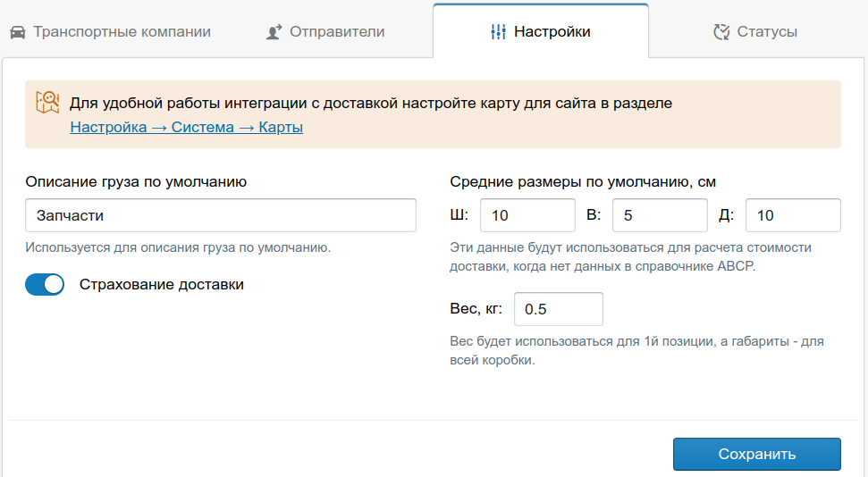This screenshot has height=477, width=868.
Task: Disable the Страхование доставки toggle
Action: click(x=45, y=284)
